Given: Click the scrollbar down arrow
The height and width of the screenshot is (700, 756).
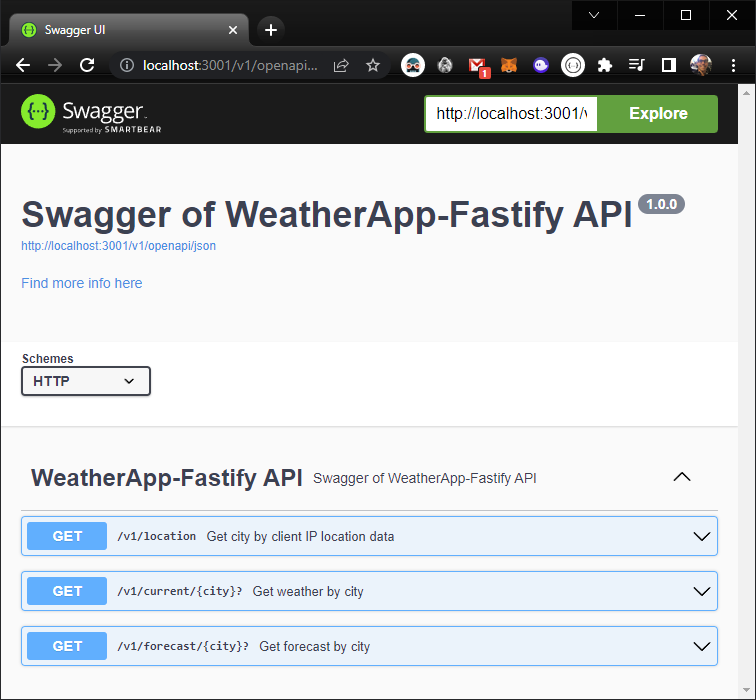Looking at the screenshot, I should click(x=746, y=690).
